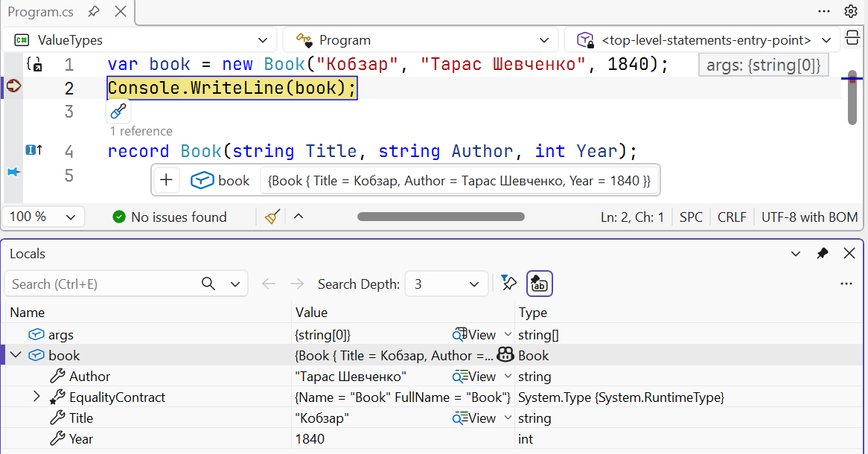Open the Locals search options dropdown arrow
This screenshot has width=868, height=454.
point(235,284)
